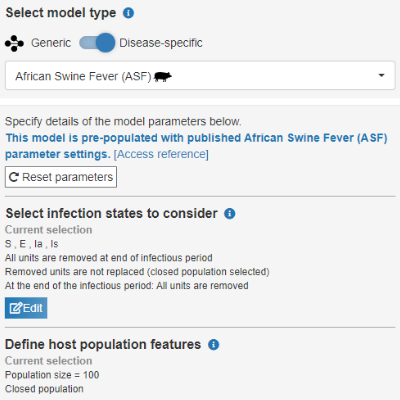Screen dimensions: 400x400
Task: Click the bold blue pre-populated ASF notice text
Action: (196, 146)
